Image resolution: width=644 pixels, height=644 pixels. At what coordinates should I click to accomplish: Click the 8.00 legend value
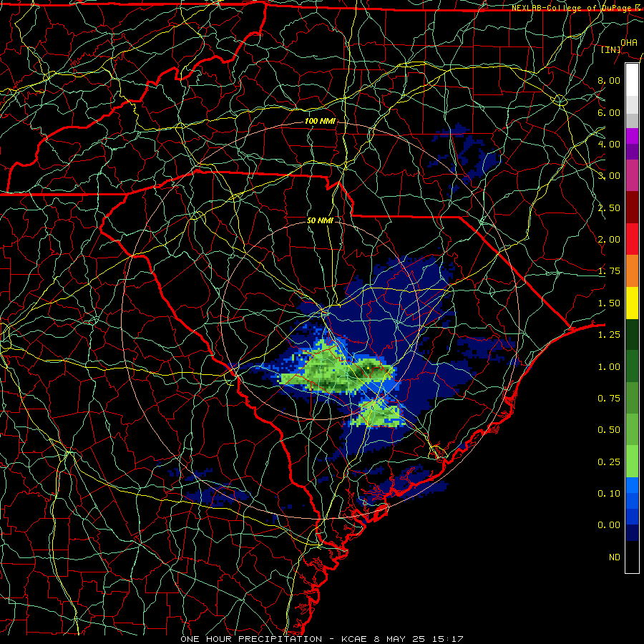tap(609, 80)
